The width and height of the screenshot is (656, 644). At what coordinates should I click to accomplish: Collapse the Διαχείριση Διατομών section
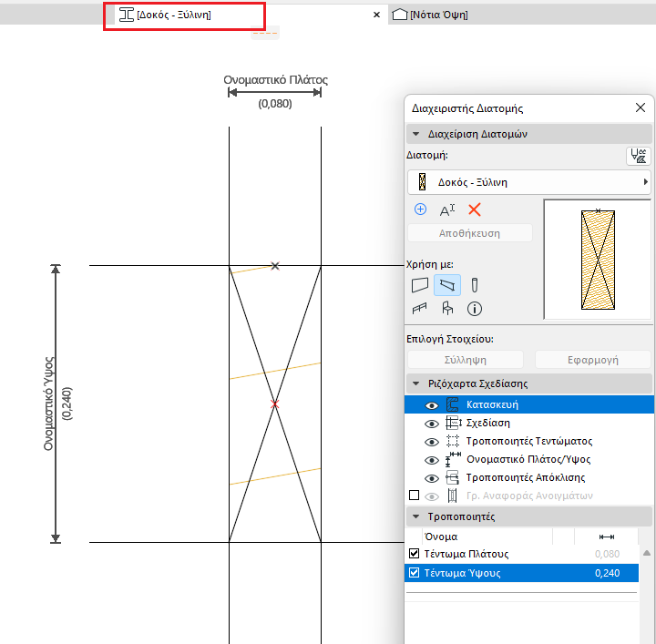point(416,134)
